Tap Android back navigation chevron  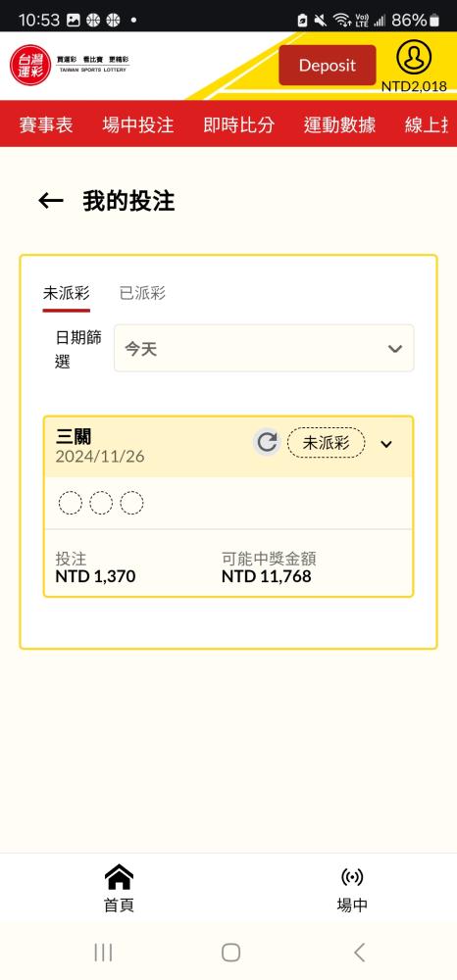click(x=359, y=952)
